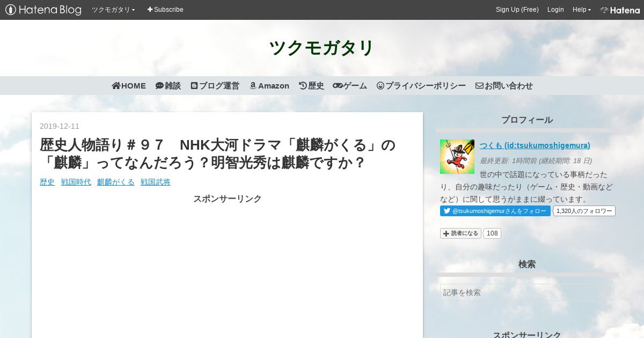
Task: Click the 歴史 category tag under title
Action: [x=47, y=182]
